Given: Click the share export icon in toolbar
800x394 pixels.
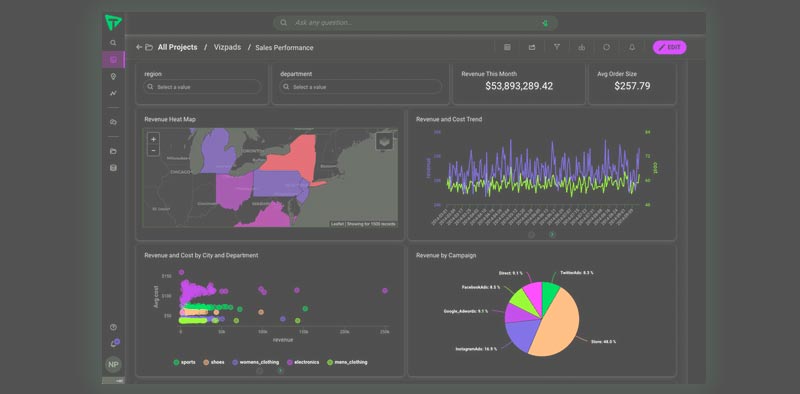Looking at the screenshot, I should [x=532, y=47].
